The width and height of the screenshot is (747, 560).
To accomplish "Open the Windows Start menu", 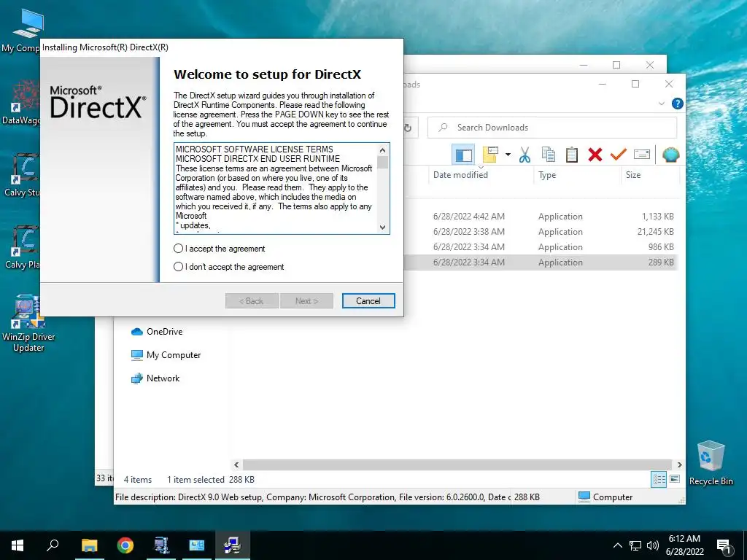I will point(18,545).
